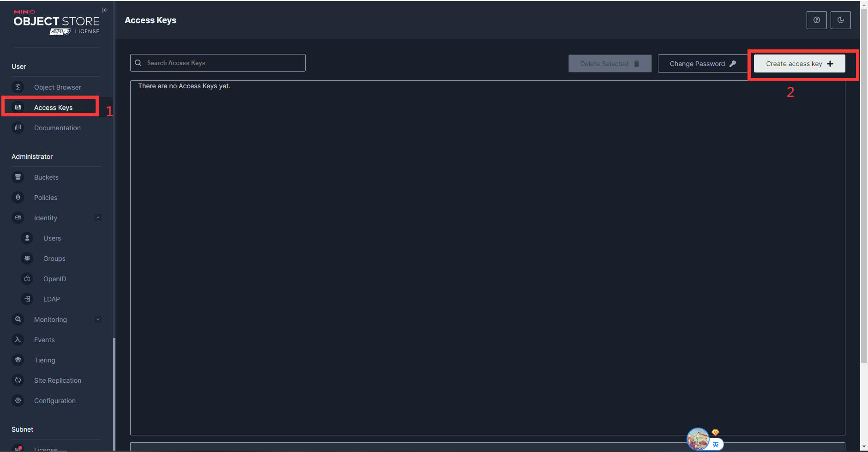Click the Groups icon in sidebar

[27, 258]
